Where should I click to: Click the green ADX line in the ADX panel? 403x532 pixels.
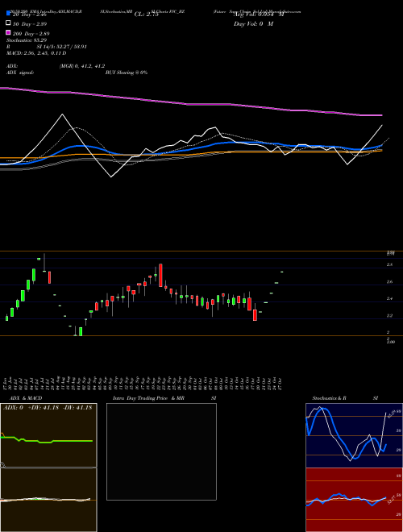46,441
